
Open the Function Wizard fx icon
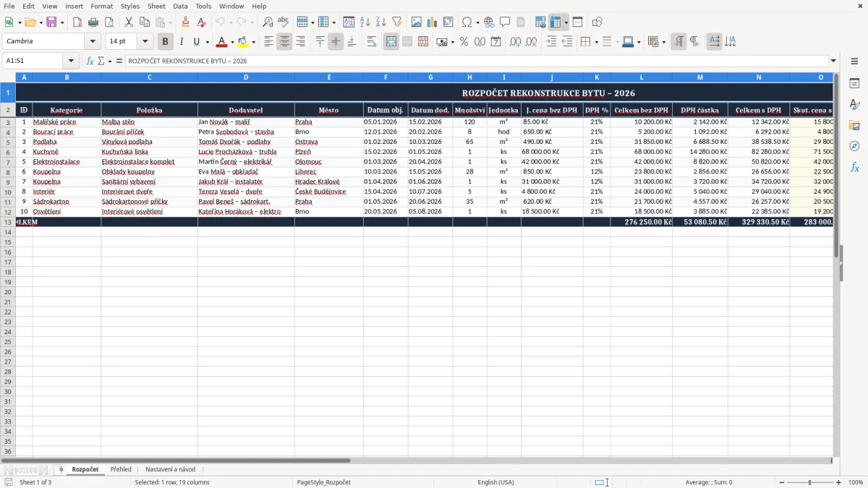point(90,61)
